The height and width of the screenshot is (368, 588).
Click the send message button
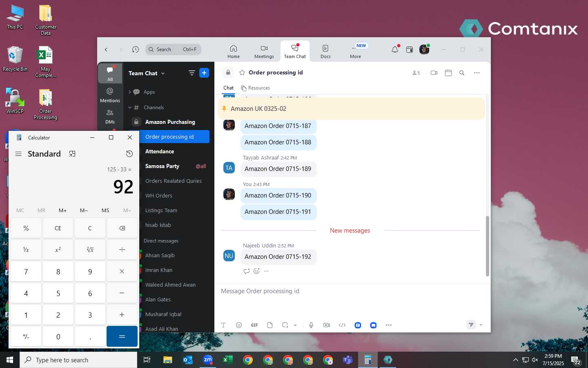471,325
